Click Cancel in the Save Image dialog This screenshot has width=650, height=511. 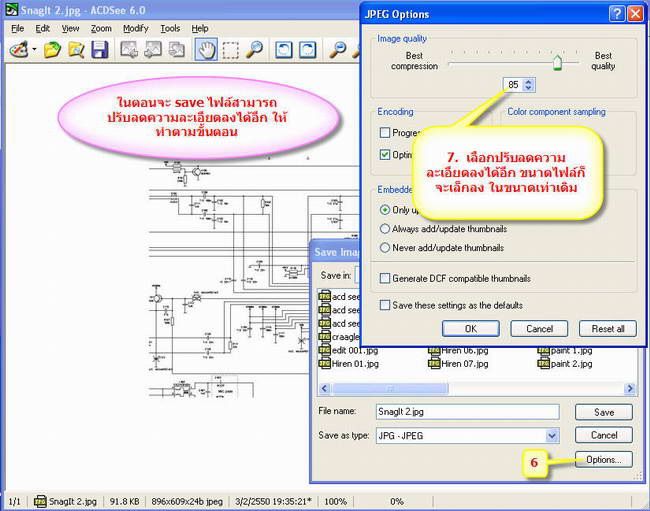pos(604,435)
